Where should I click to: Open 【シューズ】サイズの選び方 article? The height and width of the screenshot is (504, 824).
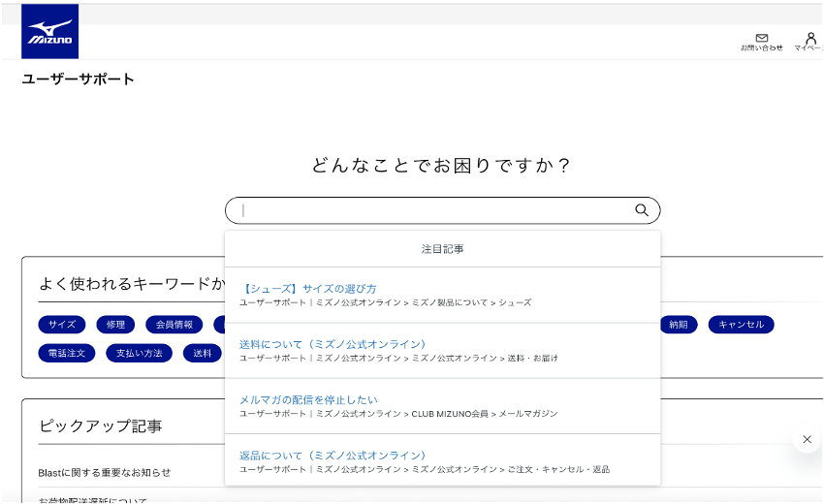tap(307, 289)
